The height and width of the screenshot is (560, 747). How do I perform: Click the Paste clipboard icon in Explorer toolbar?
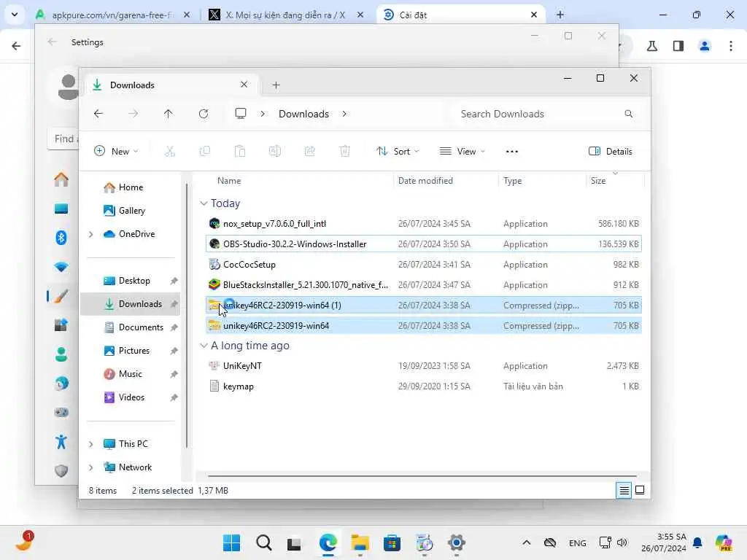(x=239, y=152)
